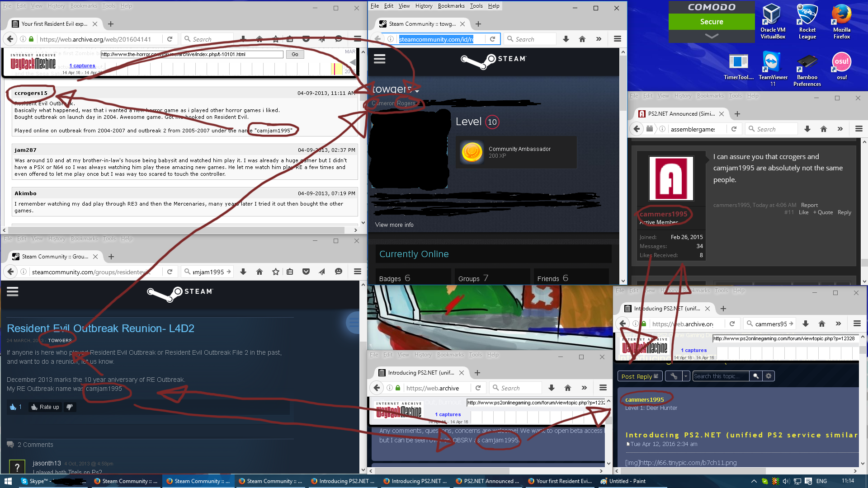Screen dimensions: 868x488
Task: Switch to Skype in the taskbar
Action: pyautogui.click(x=53, y=481)
